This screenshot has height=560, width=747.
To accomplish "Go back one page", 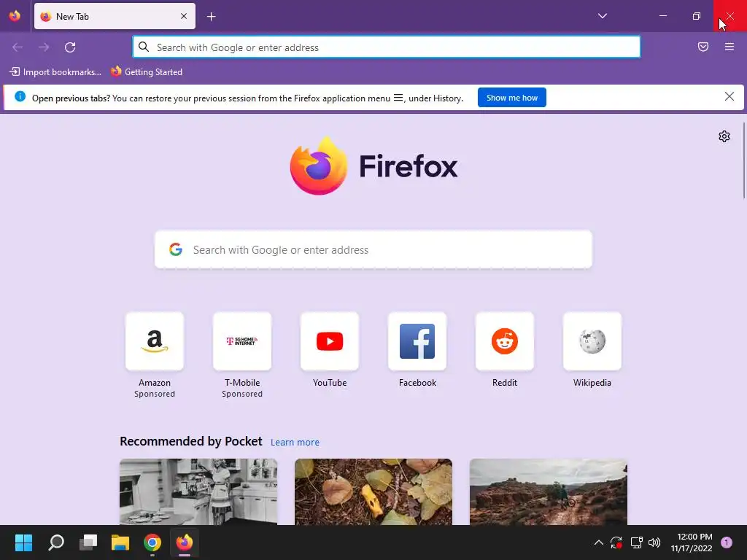I will click(18, 47).
